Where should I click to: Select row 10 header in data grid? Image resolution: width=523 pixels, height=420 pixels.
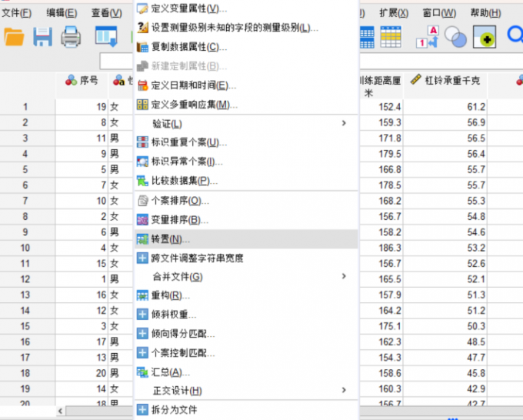pos(25,248)
